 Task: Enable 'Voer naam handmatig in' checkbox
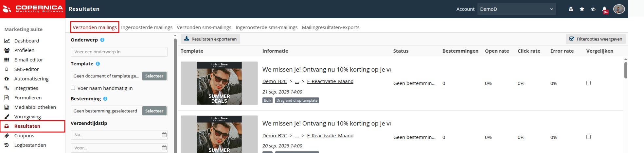(x=73, y=88)
